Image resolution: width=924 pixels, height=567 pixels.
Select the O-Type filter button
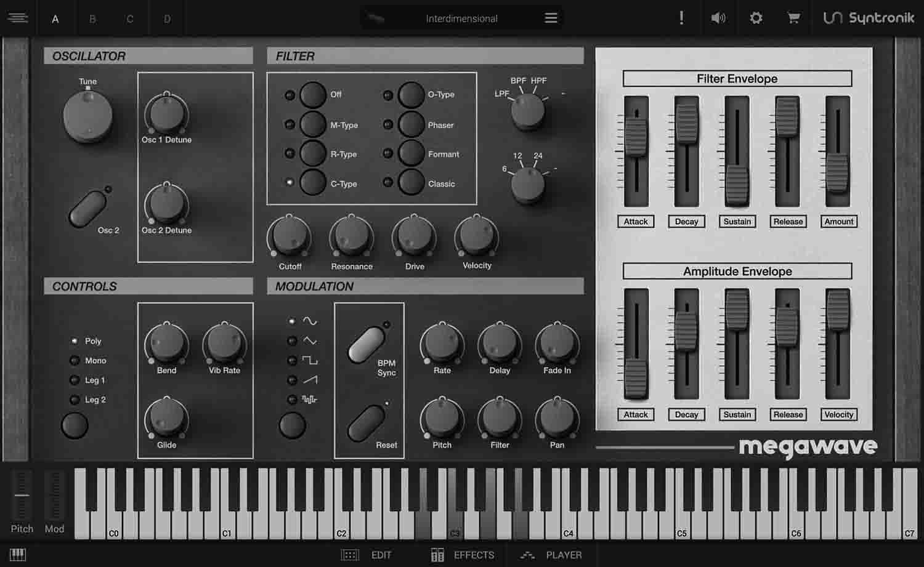click(411, 95)
